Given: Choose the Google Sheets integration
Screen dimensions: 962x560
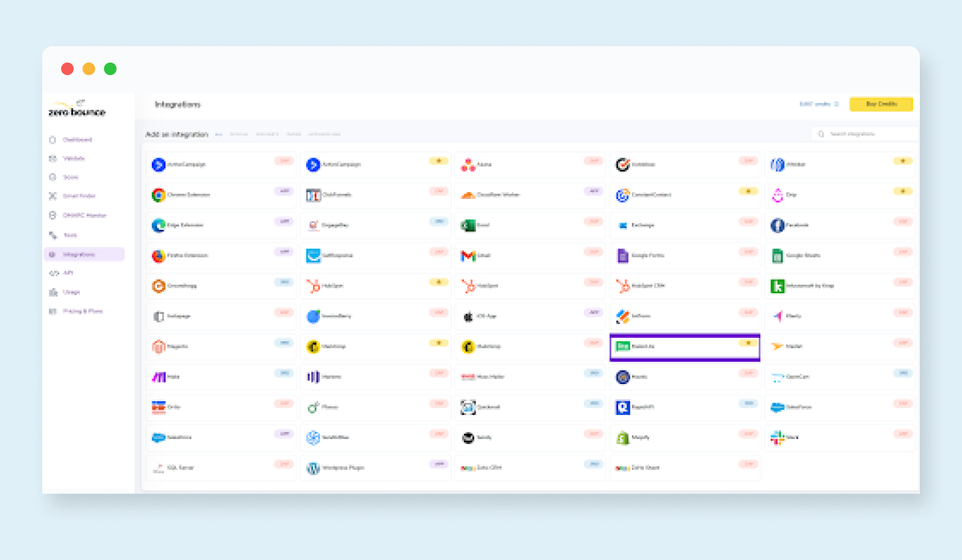Looking at the screenshot, I should (839, 256).
